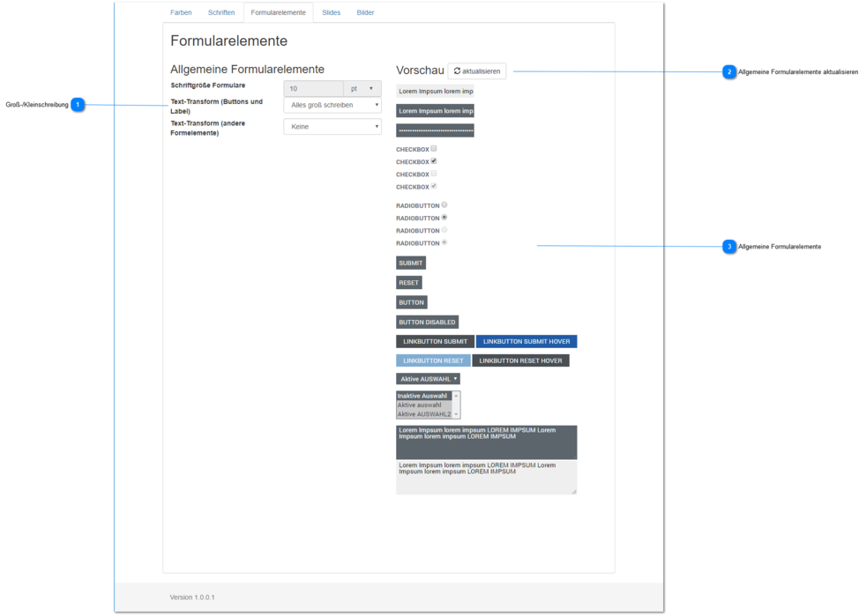Open the Farben tab
The height and width of the screenshot is (616, 866).
point(181,12)
